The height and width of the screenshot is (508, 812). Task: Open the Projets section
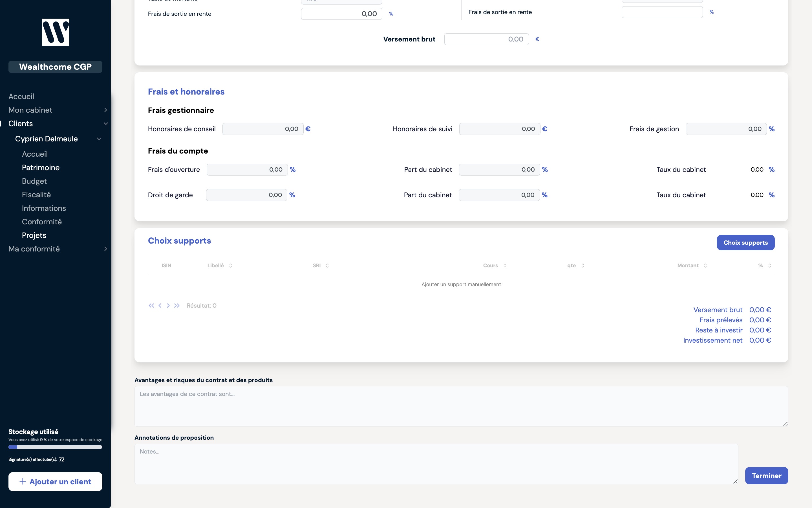[34, 235]
